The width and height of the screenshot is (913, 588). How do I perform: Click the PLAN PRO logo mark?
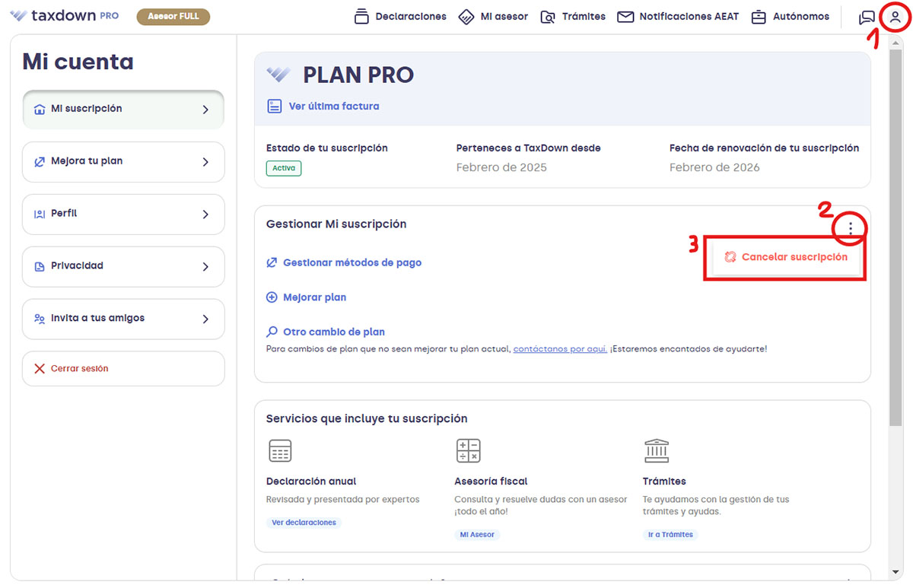point(278,75)
